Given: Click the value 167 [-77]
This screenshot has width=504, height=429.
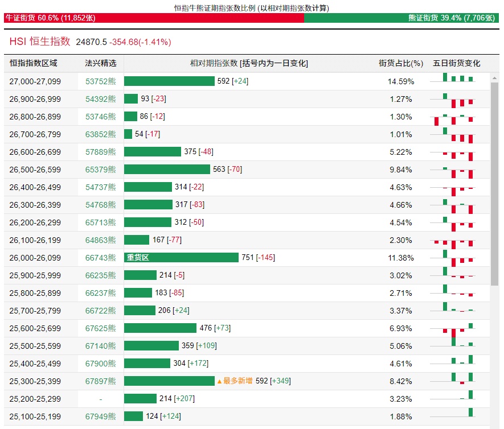Looking at the screenshot, I should pos(167,240).
